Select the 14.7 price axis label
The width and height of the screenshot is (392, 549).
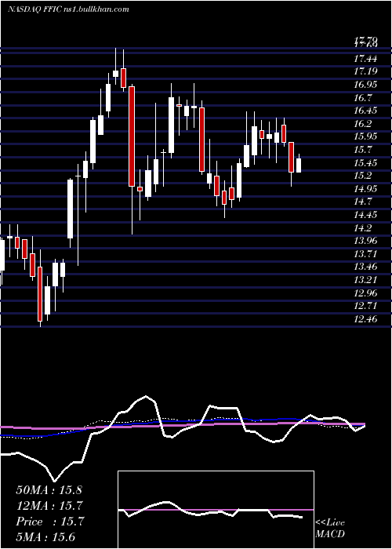[363, 202]
